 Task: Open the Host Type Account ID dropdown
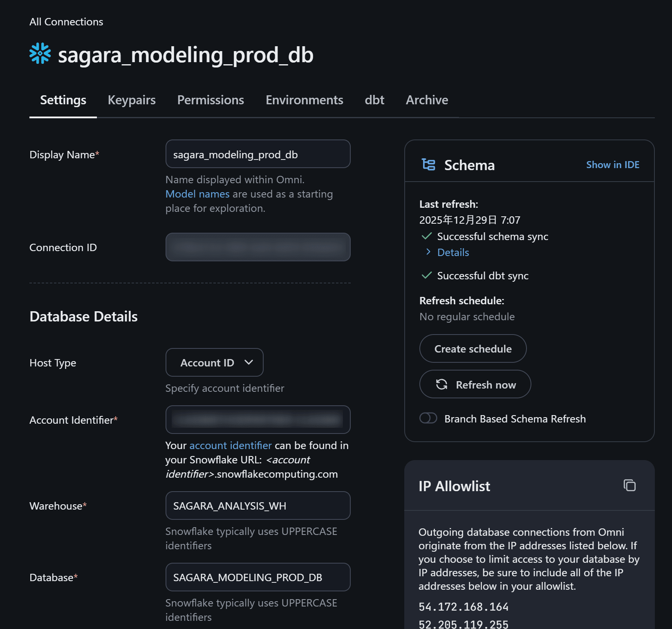coord(214,363)
